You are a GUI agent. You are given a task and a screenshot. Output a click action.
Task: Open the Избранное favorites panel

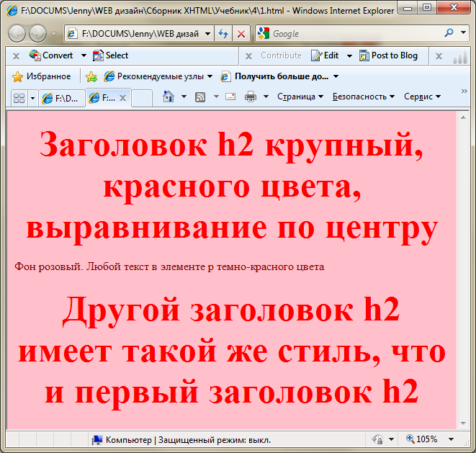point(42,76)
